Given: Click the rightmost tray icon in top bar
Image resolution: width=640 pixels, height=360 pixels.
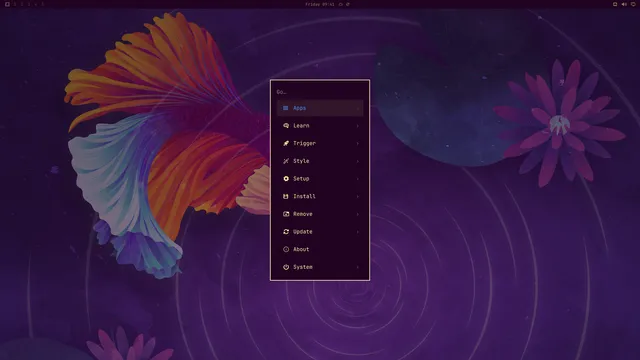Looking at the screenshot, I should [x=633, y=4].
